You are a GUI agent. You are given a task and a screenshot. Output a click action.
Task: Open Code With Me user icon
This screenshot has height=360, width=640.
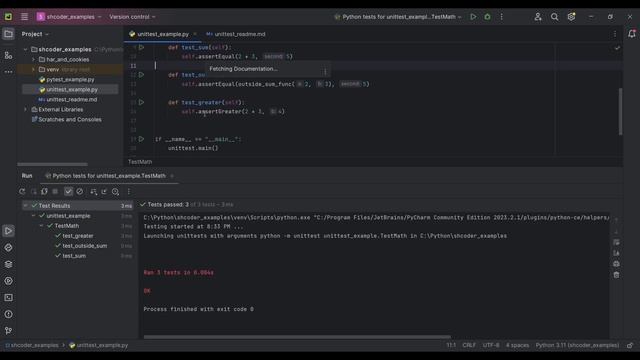538,17
